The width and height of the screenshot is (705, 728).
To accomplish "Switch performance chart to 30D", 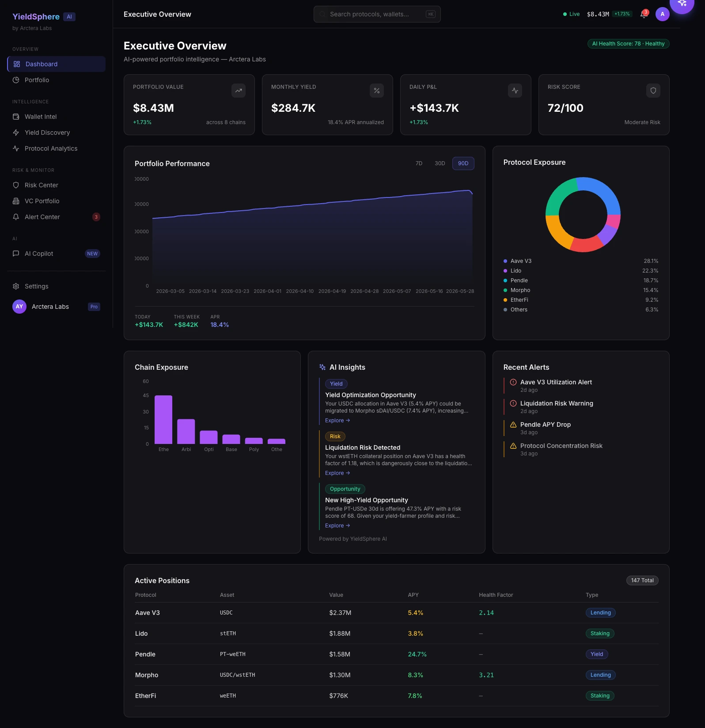I will [x=440, y=163].
